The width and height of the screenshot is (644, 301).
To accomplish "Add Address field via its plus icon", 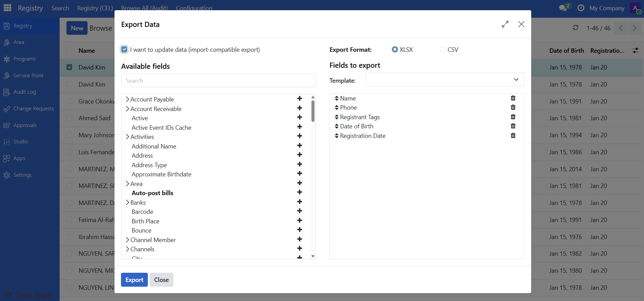I will click(x=300, y=155).
